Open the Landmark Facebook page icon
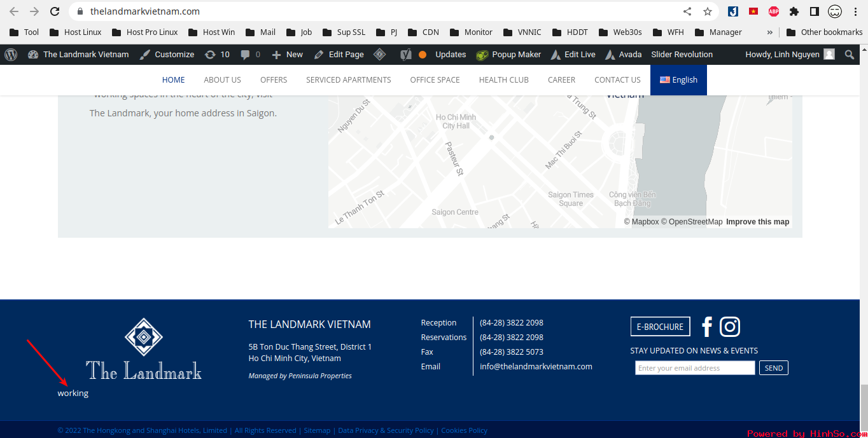This screenshot has height=438, width=868. click(706, 327)
